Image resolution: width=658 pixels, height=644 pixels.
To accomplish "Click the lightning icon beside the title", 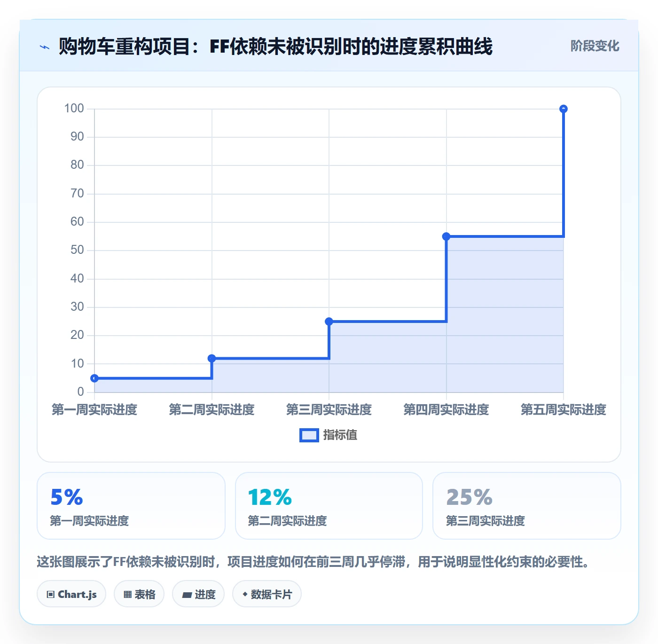I will [x=45, y=47].
